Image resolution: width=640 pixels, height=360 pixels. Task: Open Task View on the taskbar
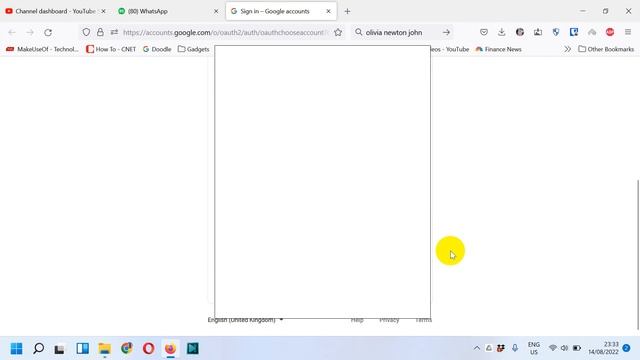coord(60,349)
